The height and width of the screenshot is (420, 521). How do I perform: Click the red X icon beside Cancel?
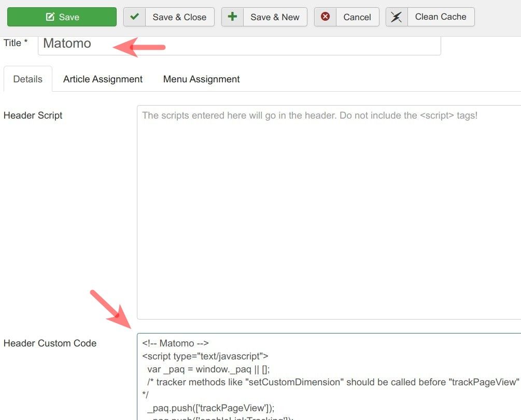325,17
